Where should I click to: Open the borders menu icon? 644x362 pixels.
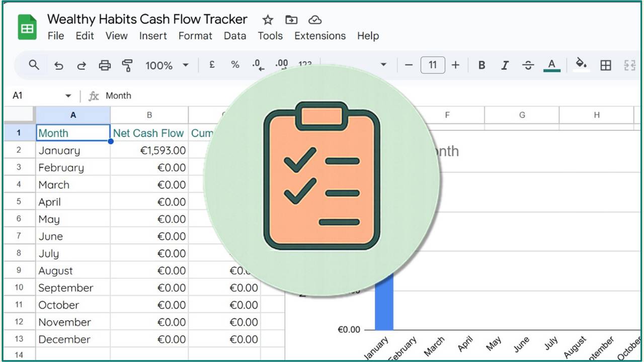tap(605, 65)
